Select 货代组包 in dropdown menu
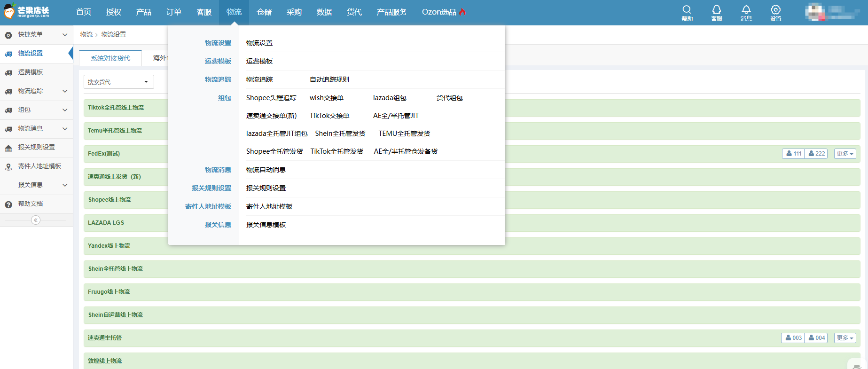 tap(450, 98)
